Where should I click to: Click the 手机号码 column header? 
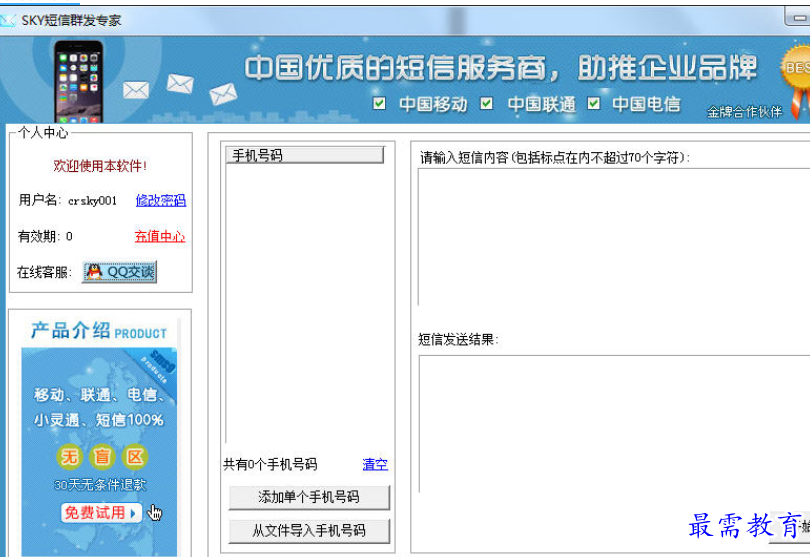tap(305, 155)
